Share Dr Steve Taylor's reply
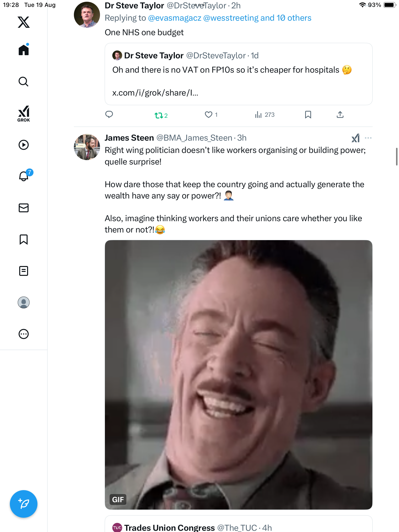The height and width of the screenshot is (532, 399). point(340,115)
